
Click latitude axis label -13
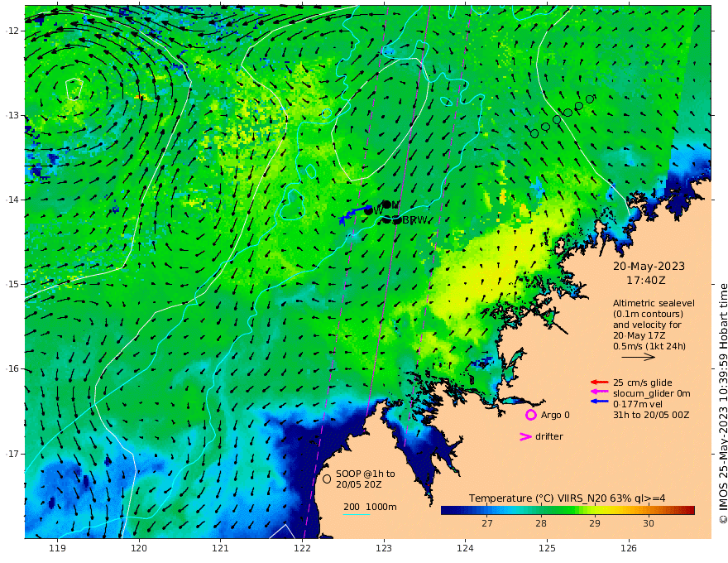12,115
